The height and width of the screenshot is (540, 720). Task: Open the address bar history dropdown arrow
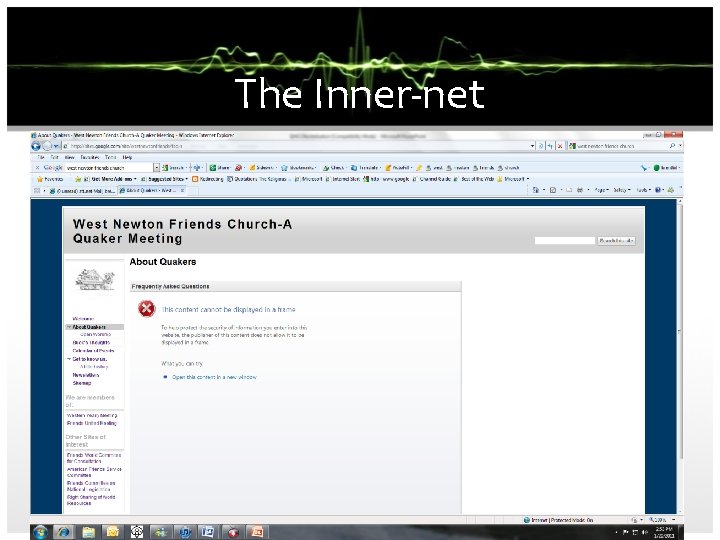(x=532, y=146)
